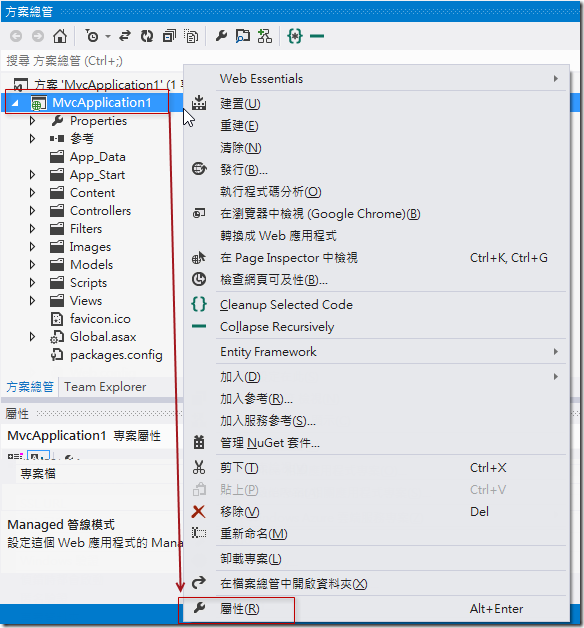Click the 重新命名(M) rename icon

coord(199,533)
